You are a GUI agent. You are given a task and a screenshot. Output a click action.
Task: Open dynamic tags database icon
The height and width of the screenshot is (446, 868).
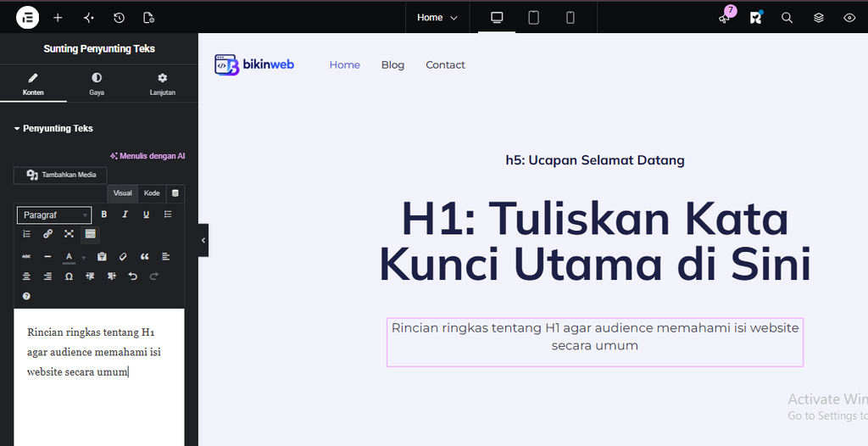[175, 193]
